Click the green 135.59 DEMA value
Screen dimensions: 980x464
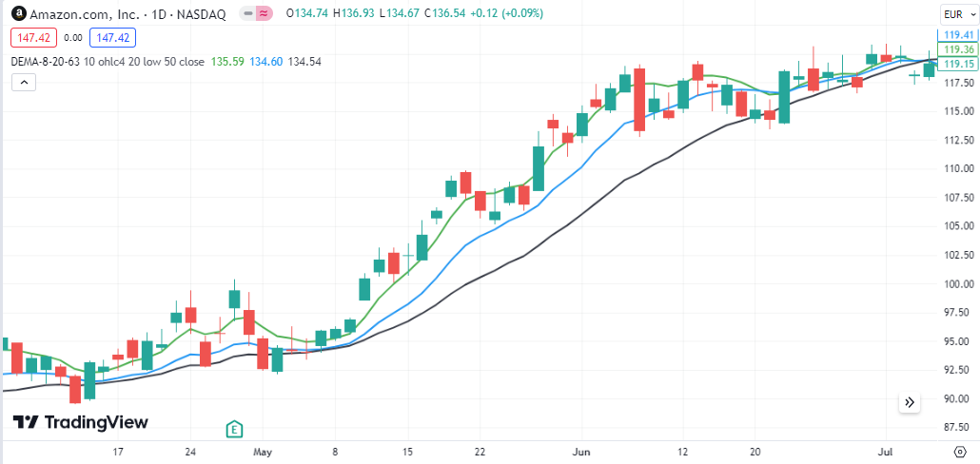point(227,61)
